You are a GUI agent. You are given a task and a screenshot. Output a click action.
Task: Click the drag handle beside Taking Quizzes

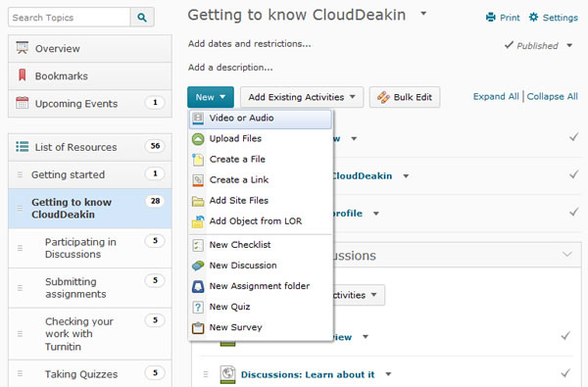20,373
